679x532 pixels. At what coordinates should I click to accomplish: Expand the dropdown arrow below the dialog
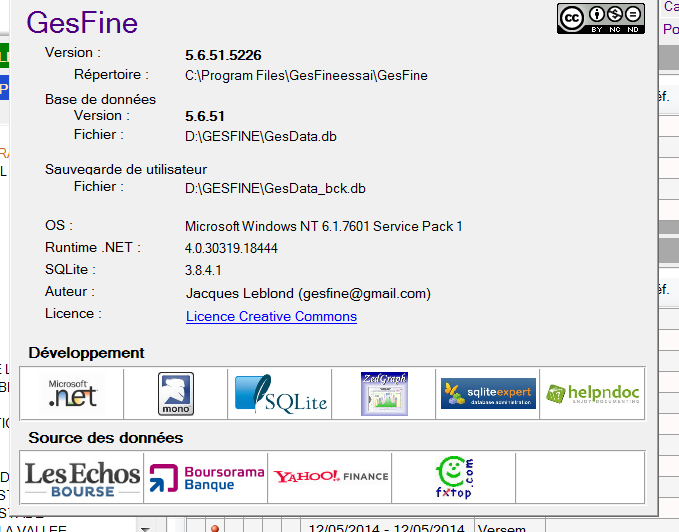(x=146, y=527)
